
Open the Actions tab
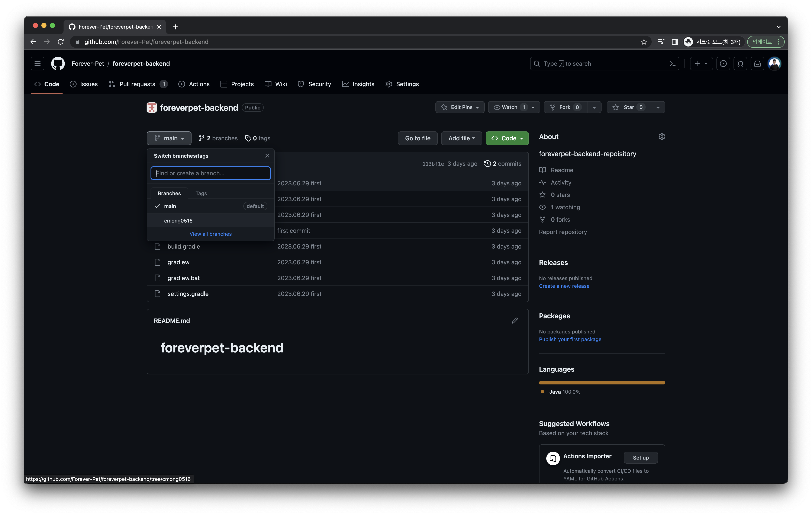click(x=194, y=84)
